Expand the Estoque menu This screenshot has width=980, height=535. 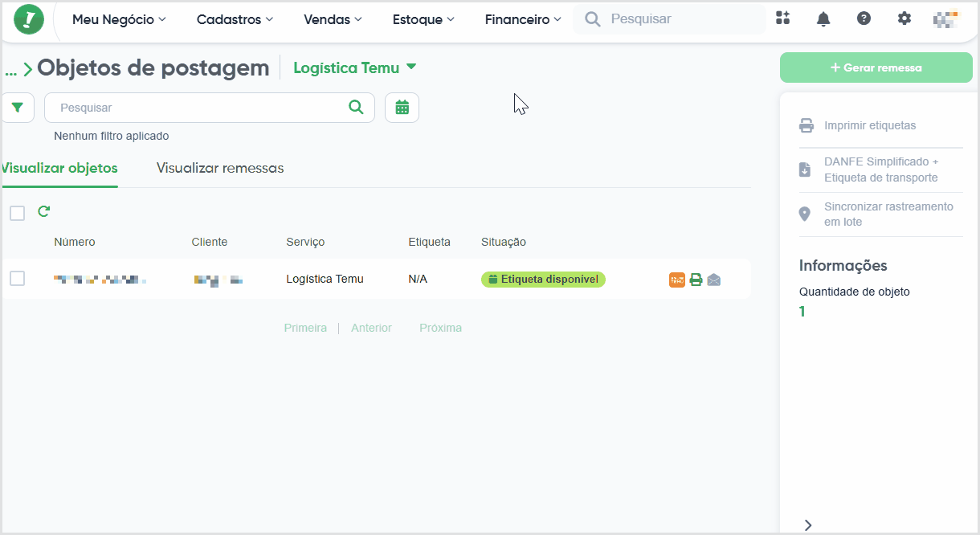coord(423,19)
